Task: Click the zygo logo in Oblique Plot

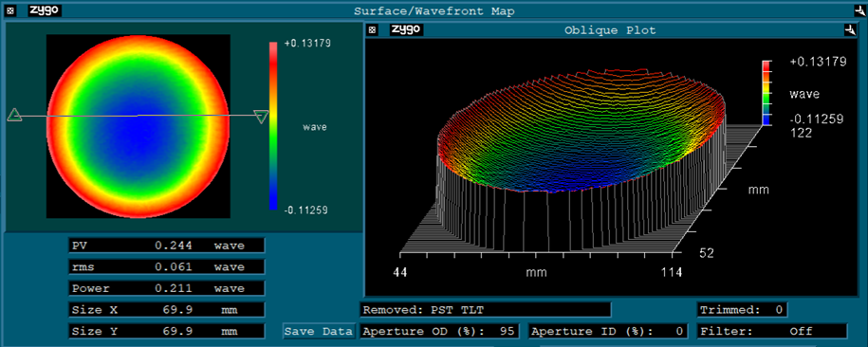Action: tap(406, 30)
